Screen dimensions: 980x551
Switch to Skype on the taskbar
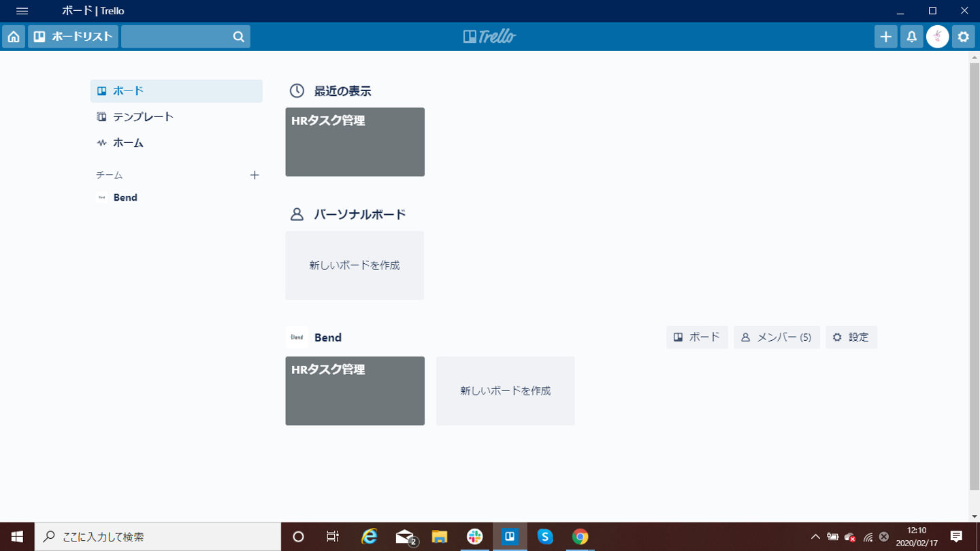545,537
